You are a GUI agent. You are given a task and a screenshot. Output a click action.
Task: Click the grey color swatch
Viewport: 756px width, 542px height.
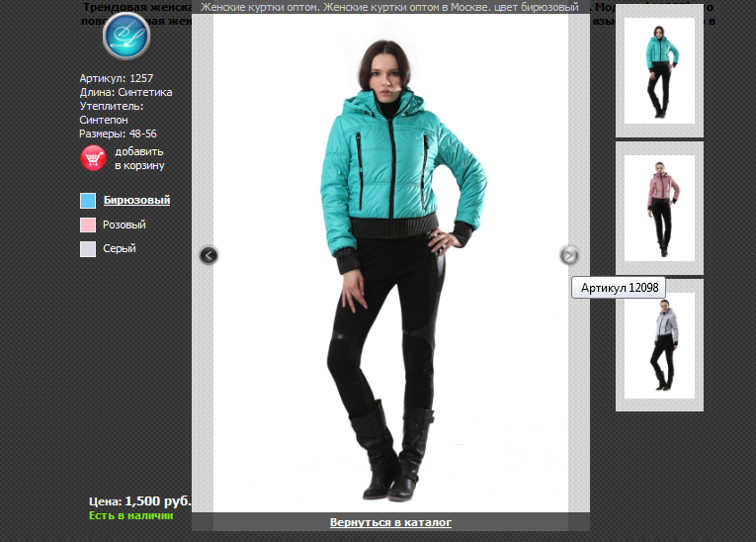[88, 249]
